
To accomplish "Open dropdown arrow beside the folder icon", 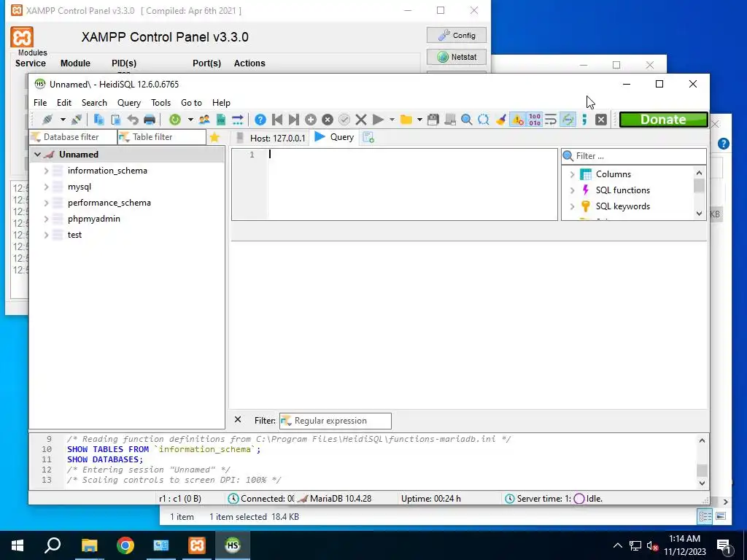I will tap(419, 120).
